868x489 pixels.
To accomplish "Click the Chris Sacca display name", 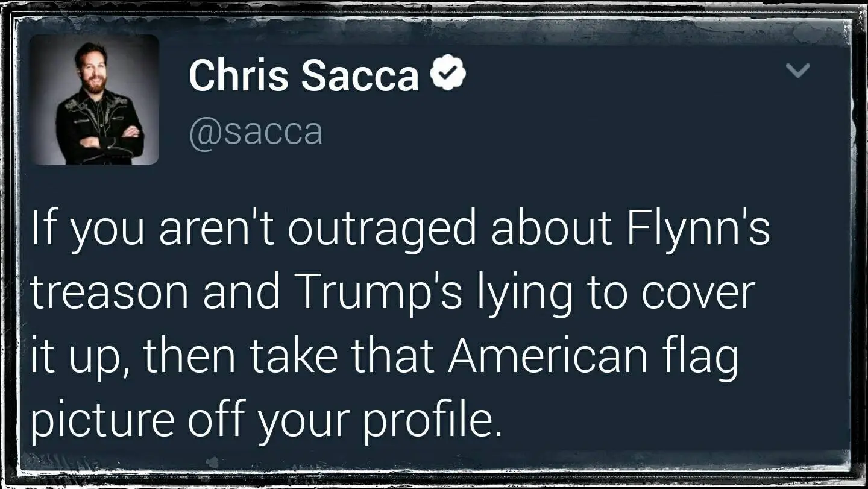I will [304, 75].
